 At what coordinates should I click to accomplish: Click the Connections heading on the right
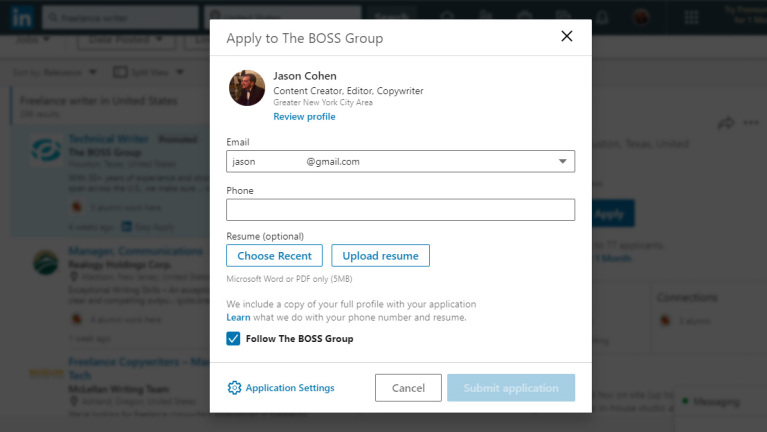click(x=687, y=297)
